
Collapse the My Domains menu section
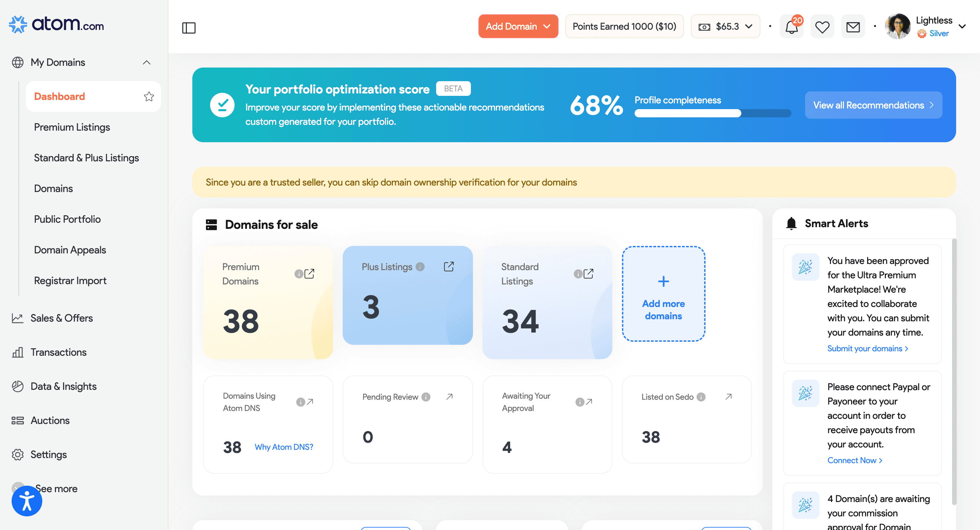[x=147, y=62]
